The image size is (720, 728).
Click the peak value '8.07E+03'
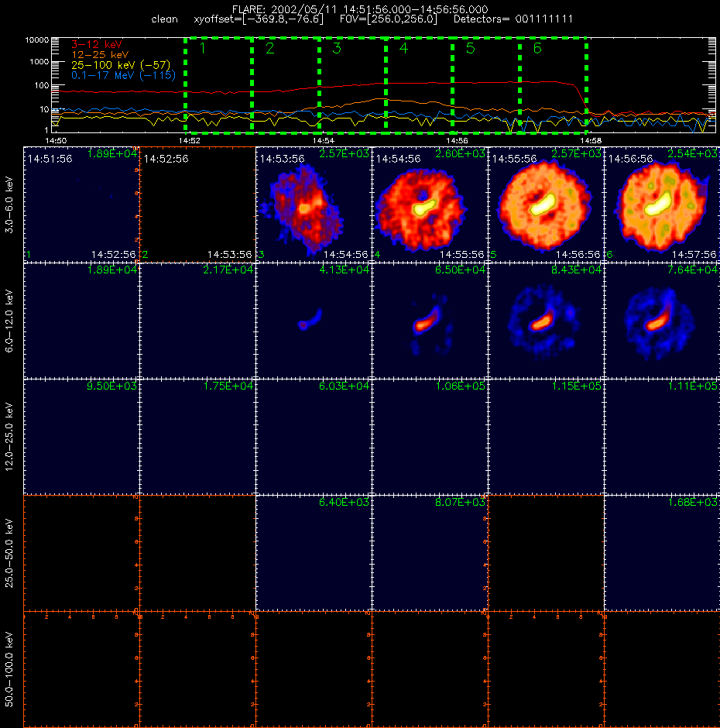click(x=460, y=503)
